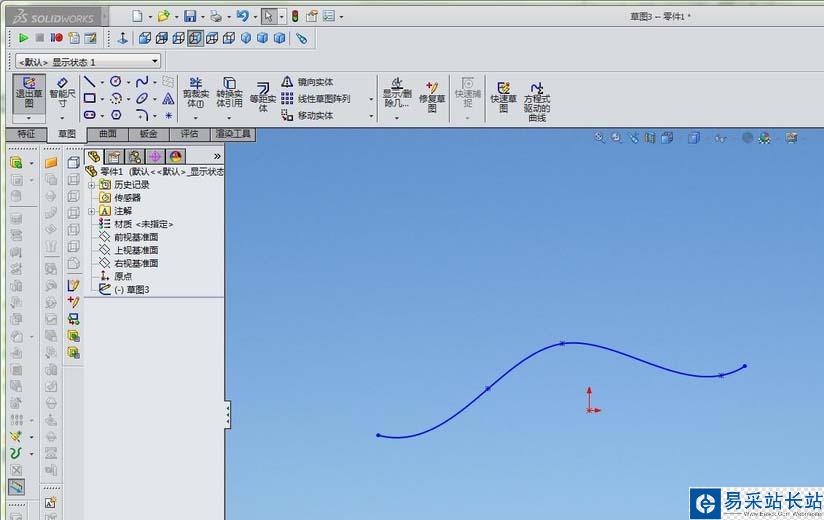The image size is (824, 520).
Task: Click 线性草图阵列 linear sketch pattern
Action: click(316, 99)
